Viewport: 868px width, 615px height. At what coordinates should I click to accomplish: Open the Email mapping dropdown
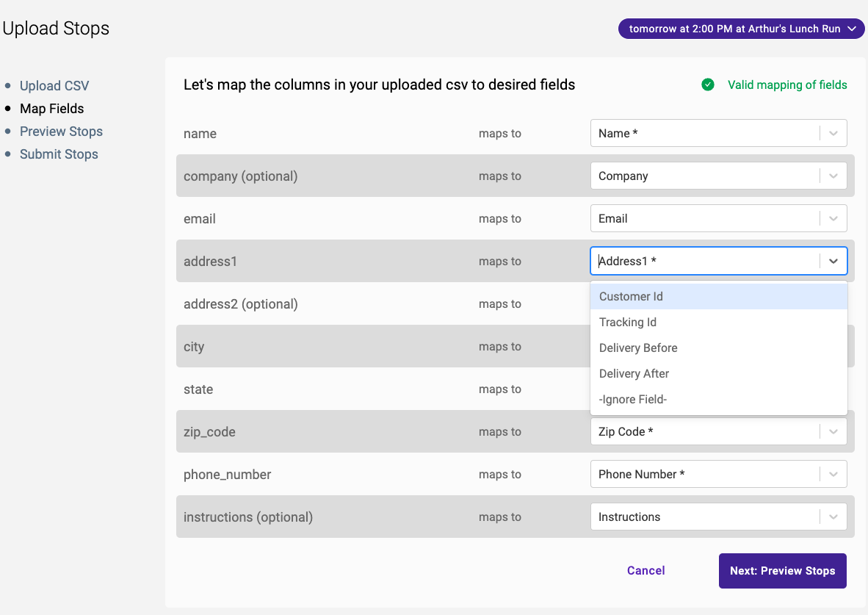tap(718, 218)
